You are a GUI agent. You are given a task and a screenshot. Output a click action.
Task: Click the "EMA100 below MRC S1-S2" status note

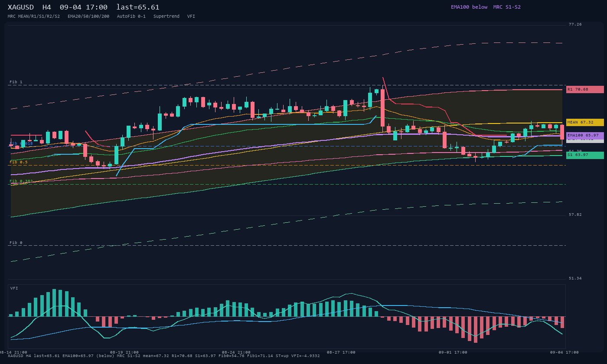coord(486,7)
